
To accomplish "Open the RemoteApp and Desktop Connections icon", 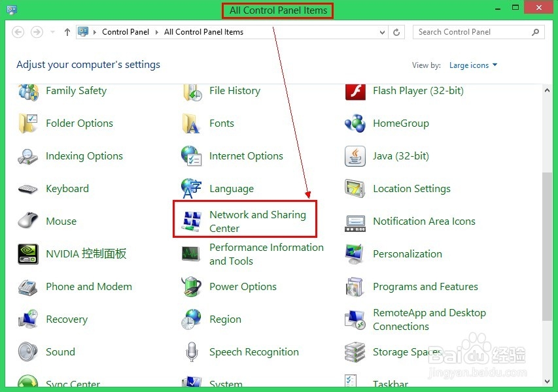I will point(355,319).
